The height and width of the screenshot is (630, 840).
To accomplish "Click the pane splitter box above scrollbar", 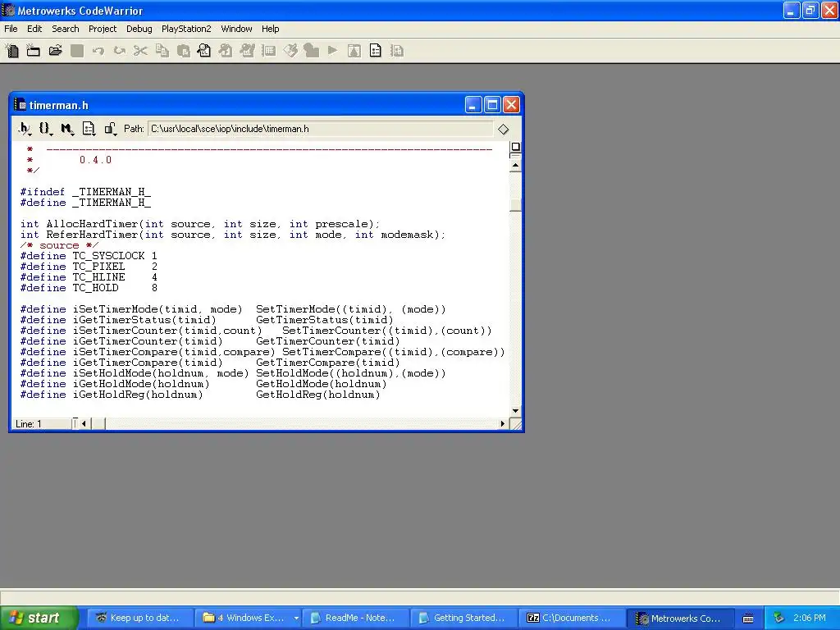I will (515, 147).
